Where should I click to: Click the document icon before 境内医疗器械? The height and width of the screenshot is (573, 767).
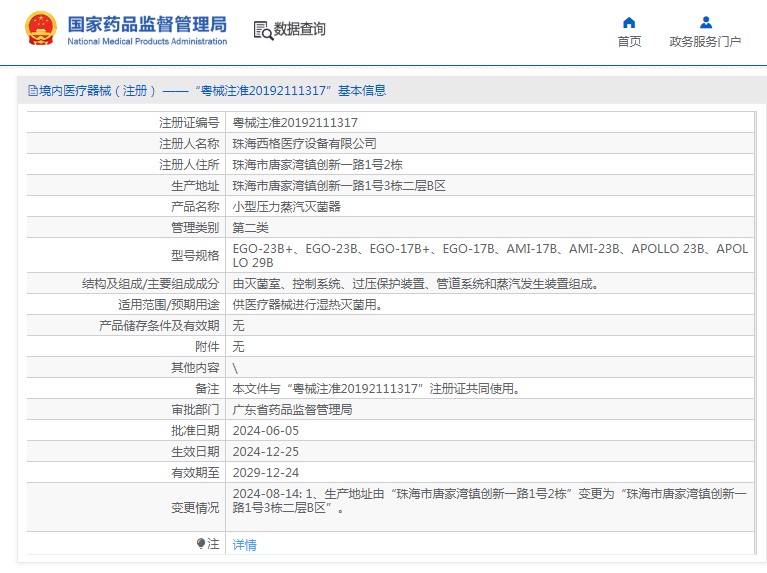coord(32,91)
